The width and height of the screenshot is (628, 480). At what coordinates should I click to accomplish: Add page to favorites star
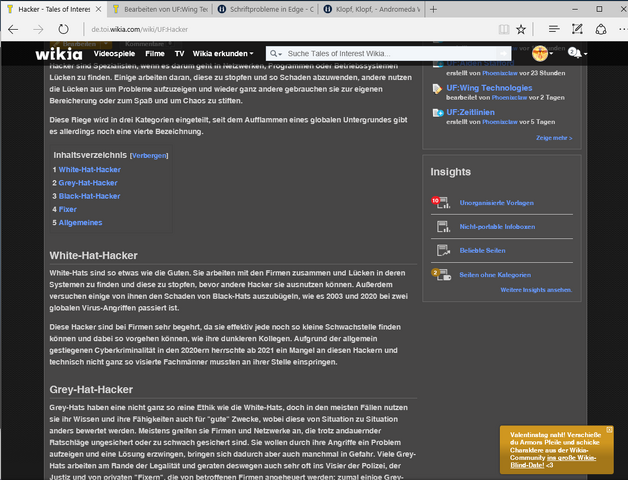pos(521,29)
